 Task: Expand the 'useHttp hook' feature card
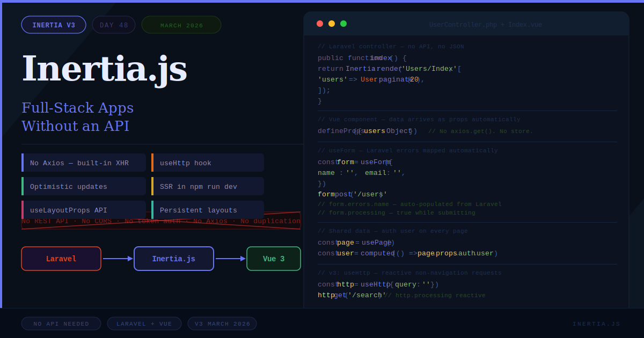pos(208,162)
